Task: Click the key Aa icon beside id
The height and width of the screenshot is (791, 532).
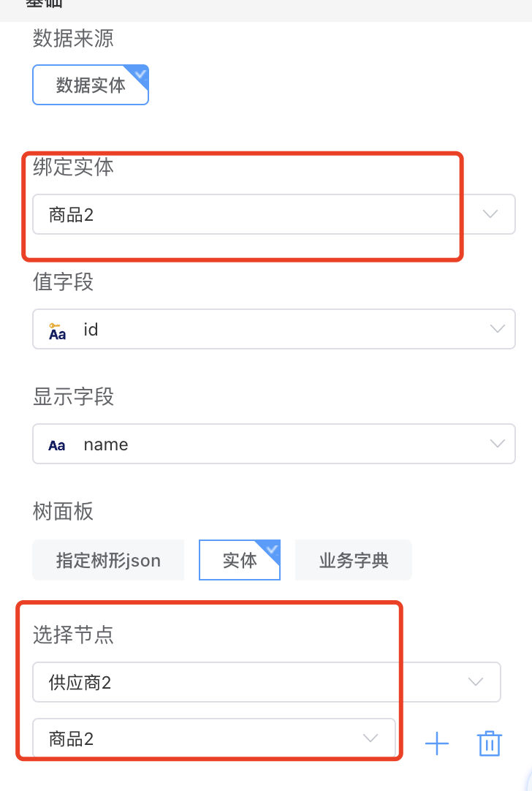Action: pos(57,330)
